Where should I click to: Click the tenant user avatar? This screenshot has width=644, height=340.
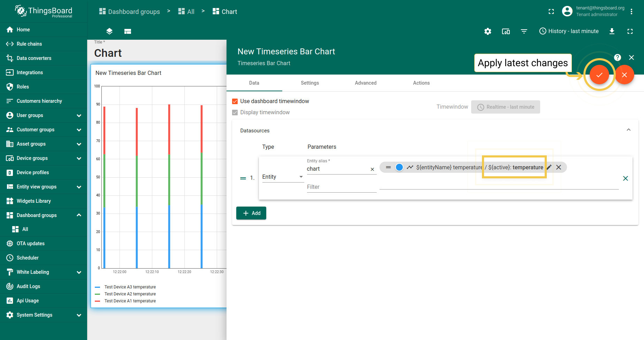567,11
